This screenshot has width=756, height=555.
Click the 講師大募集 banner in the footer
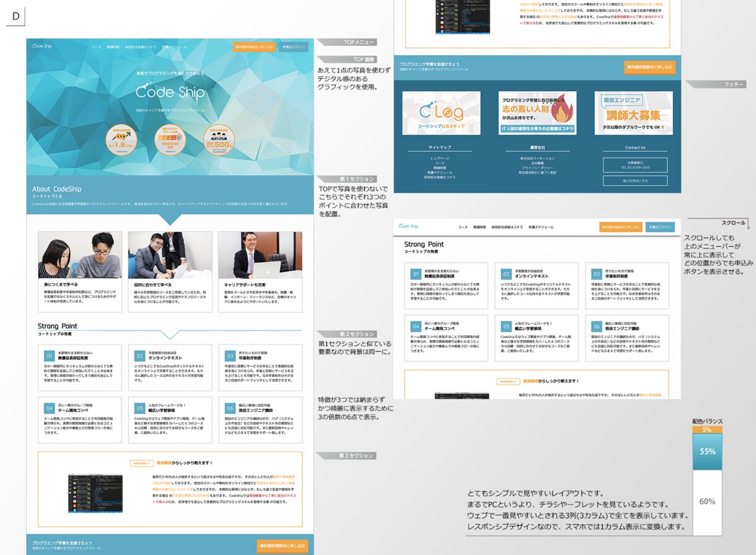click(633, 113)
